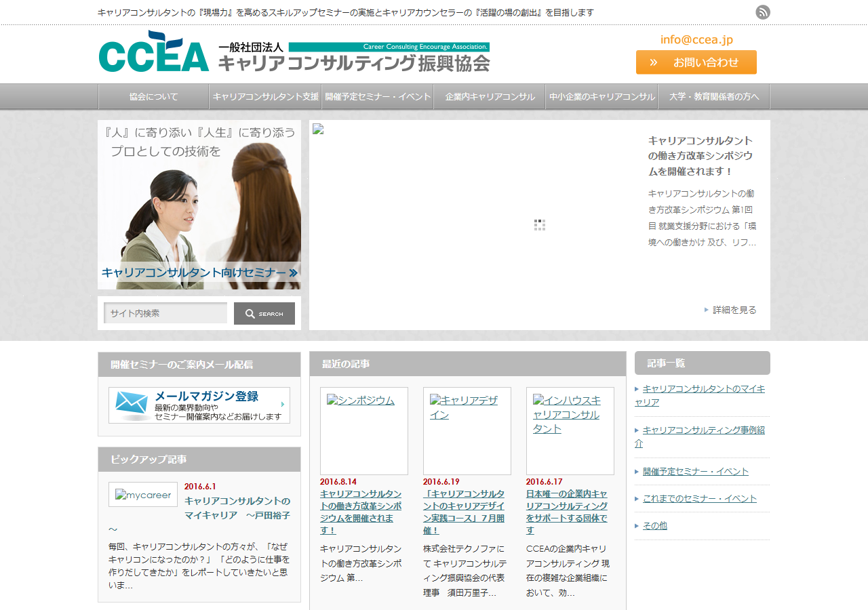Open the キャリアコンサルティング事例紹介 category link
The height and width of the screenshot is (610, 868).
coord(700,436)
